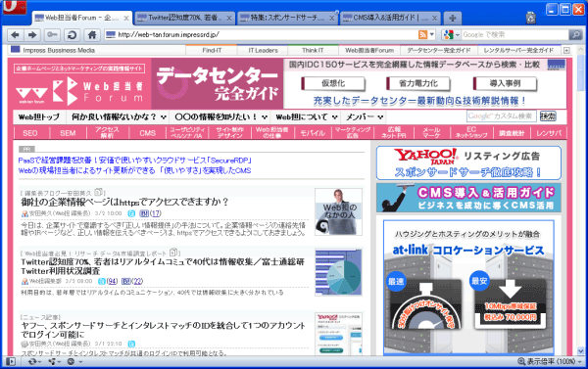Open the Impress Business Media link

59,50
